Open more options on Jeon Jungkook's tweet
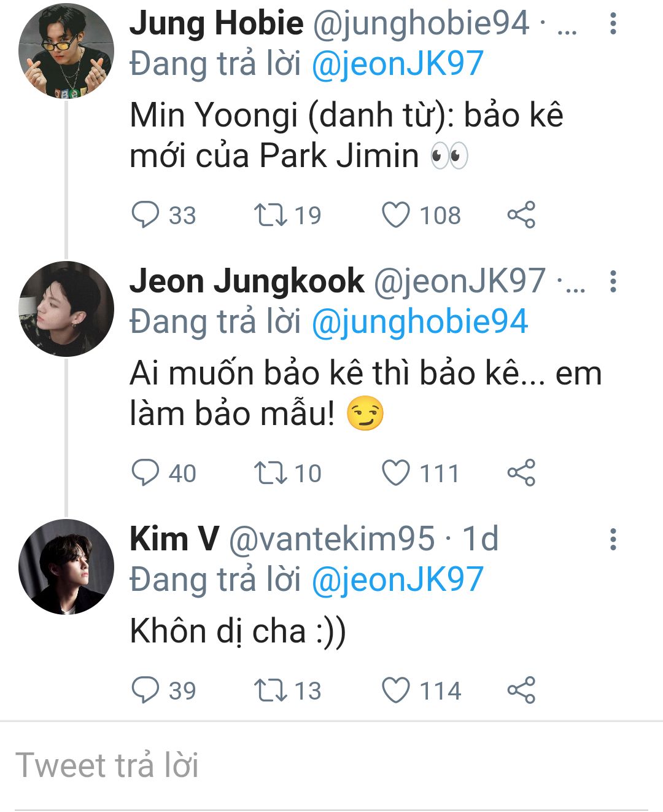663x812 pixels. click(613, 281)
